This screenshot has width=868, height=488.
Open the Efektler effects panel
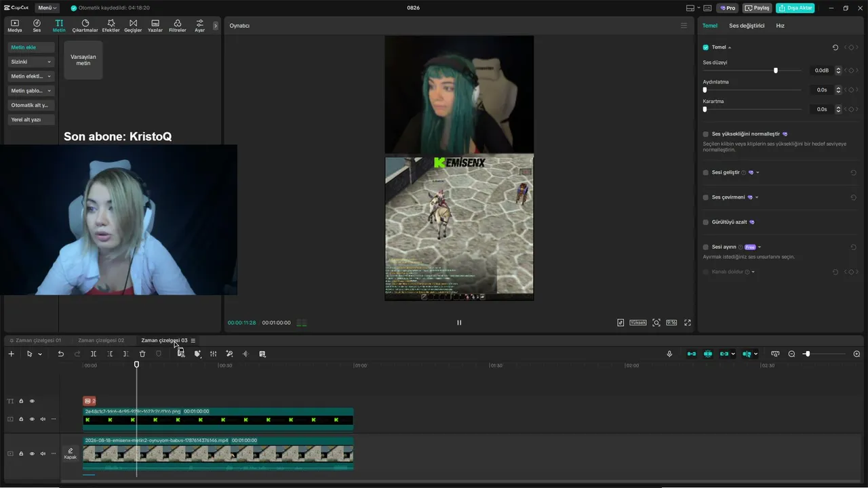[111, 26]
